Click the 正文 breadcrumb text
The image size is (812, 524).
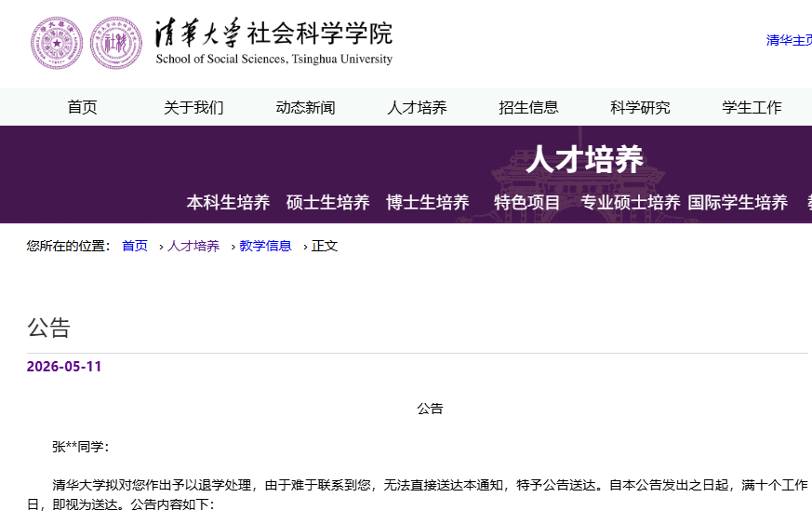tap(325, 246)
